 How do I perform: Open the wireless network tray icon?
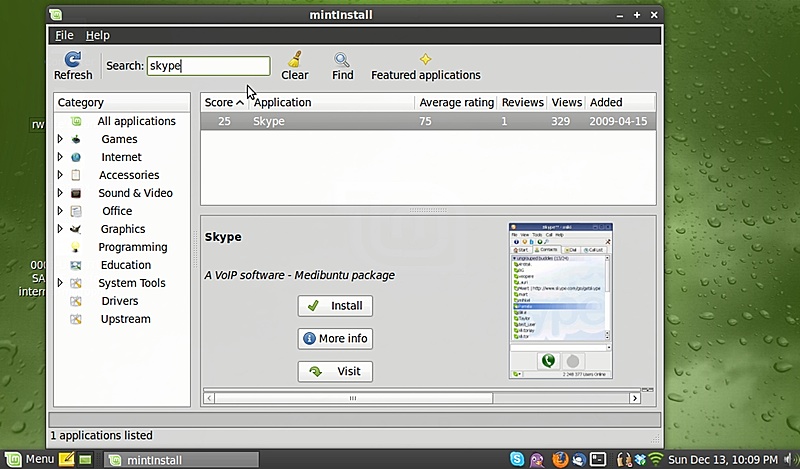pyautogui.click(x=656, y=459)
